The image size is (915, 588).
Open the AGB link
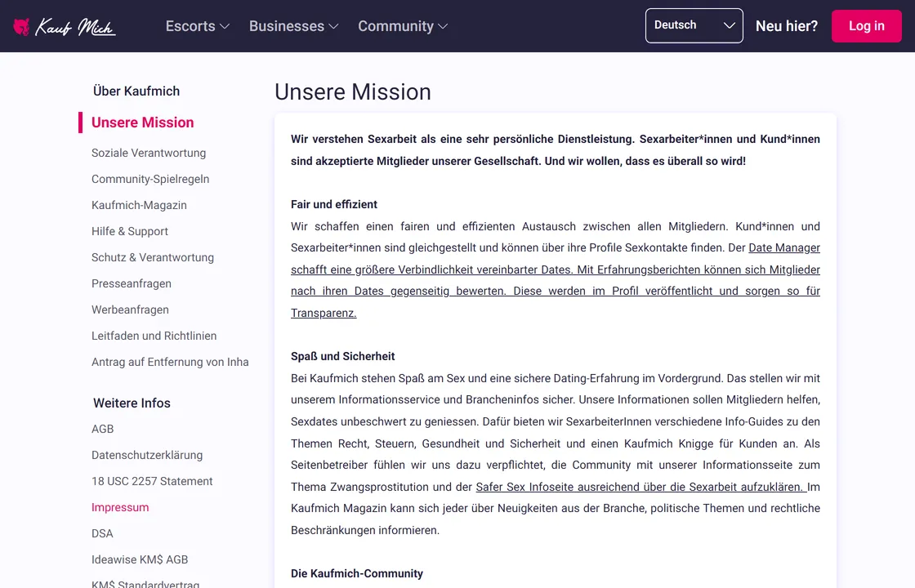coord(103,429)
